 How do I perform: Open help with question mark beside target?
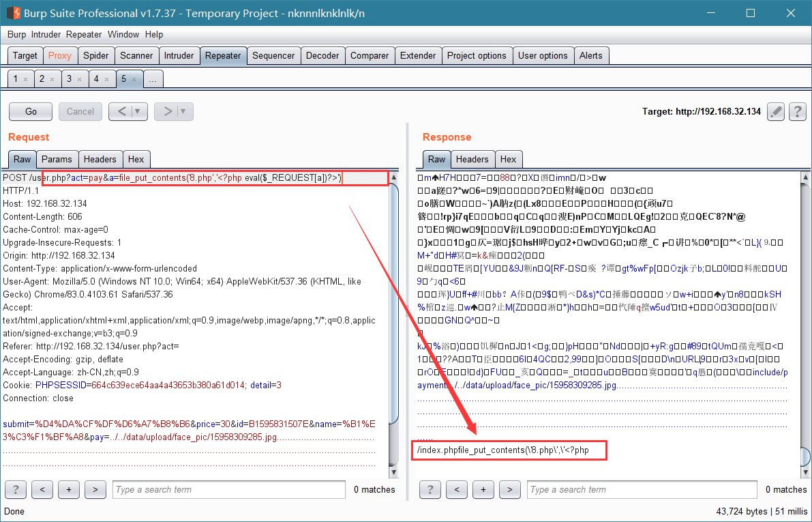pos(798,111)
